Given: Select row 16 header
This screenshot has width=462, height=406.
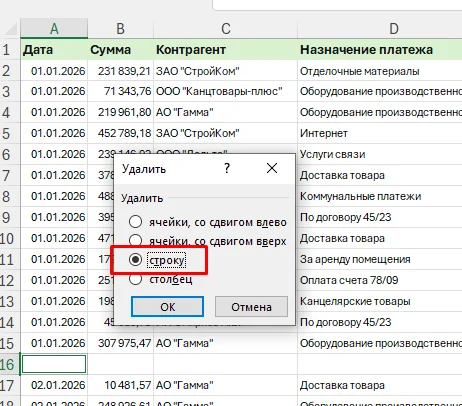Looking at the screenshot, I should click(x=9, y=364).
